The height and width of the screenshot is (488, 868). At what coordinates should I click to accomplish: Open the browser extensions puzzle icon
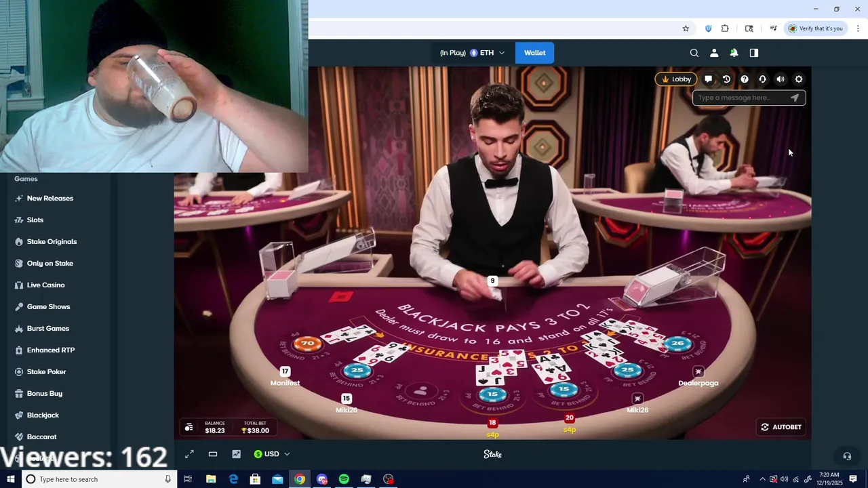(x=725, y=28)
